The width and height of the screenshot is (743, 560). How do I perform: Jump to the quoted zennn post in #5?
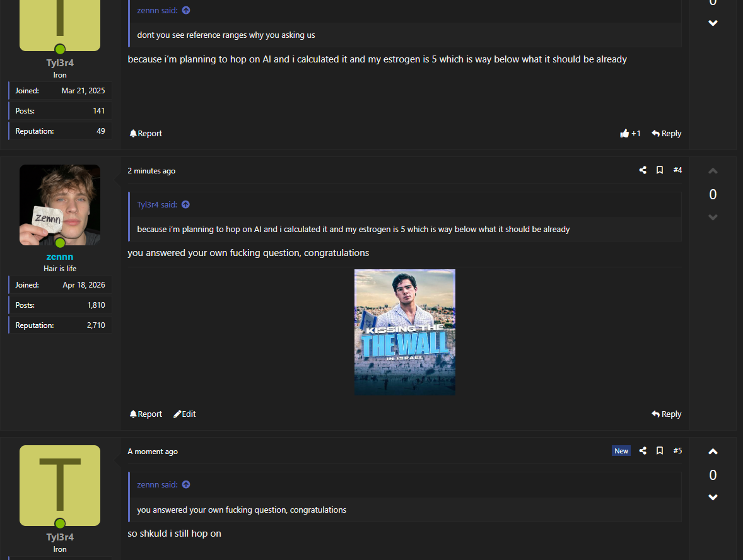point(185,485)
